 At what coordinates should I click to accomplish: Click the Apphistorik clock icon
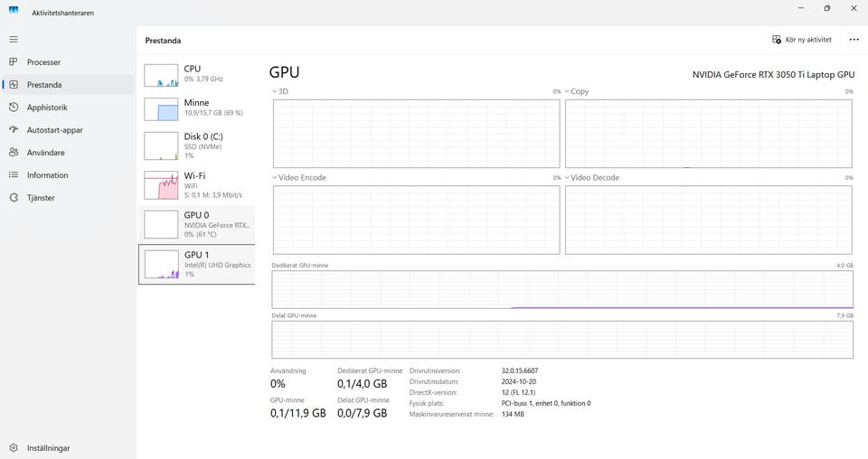(14, 108)
